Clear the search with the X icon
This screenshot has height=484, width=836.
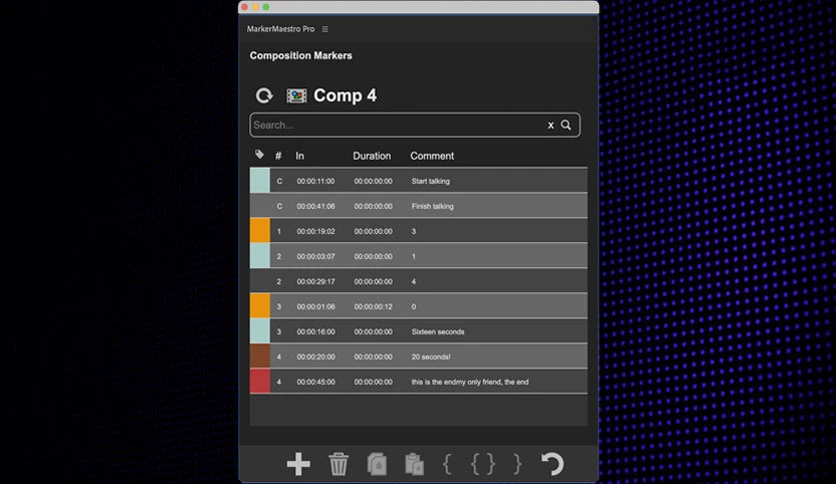551,125
